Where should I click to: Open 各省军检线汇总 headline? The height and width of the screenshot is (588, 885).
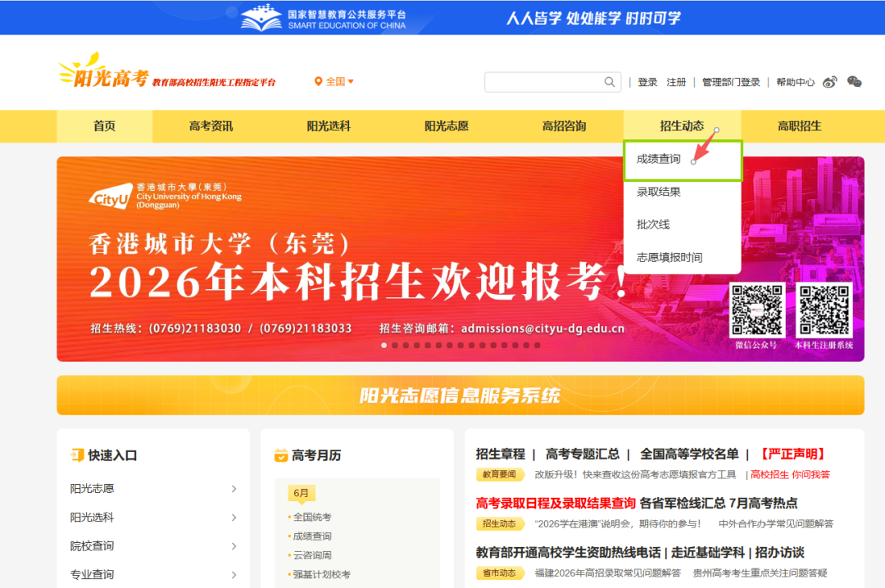[683, 503]
